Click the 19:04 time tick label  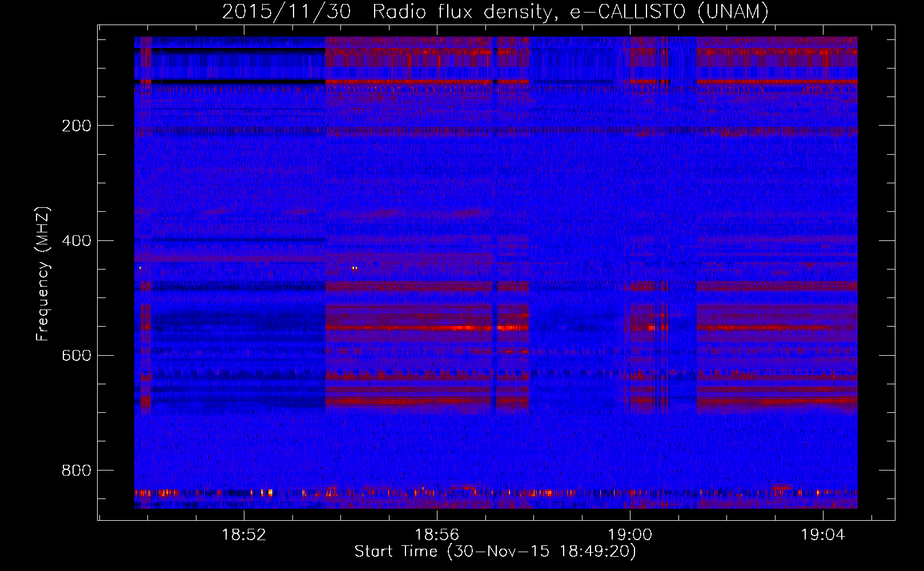click(823, 535)
